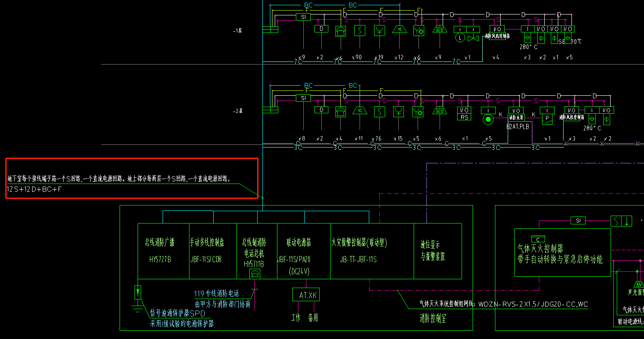This screenshot has height=339, width=644.
Task: Select the telephone symbol under HY5711B
Action: pos(255,274)
